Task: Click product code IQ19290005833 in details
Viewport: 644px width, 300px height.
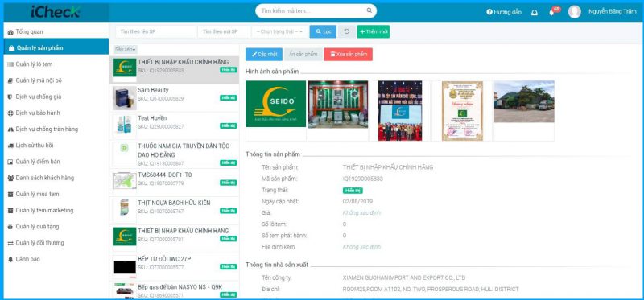Action: 363,179
